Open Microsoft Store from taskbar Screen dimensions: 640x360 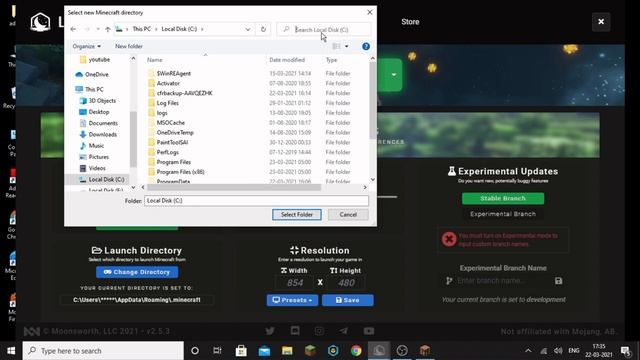241,351
